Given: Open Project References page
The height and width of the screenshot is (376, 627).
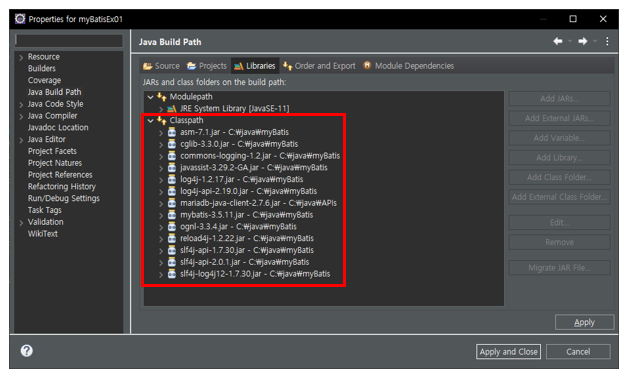Looking at the screenshot, I should (x=60, y=175).
